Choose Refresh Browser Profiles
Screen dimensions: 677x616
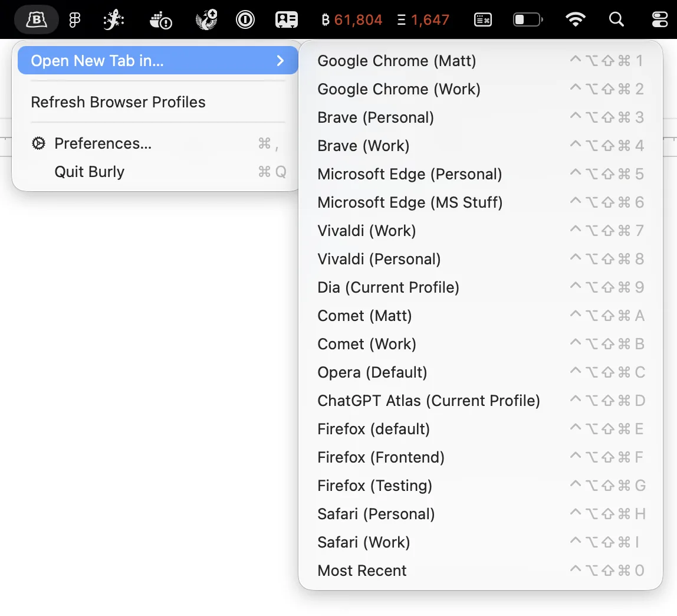point(157,103)
